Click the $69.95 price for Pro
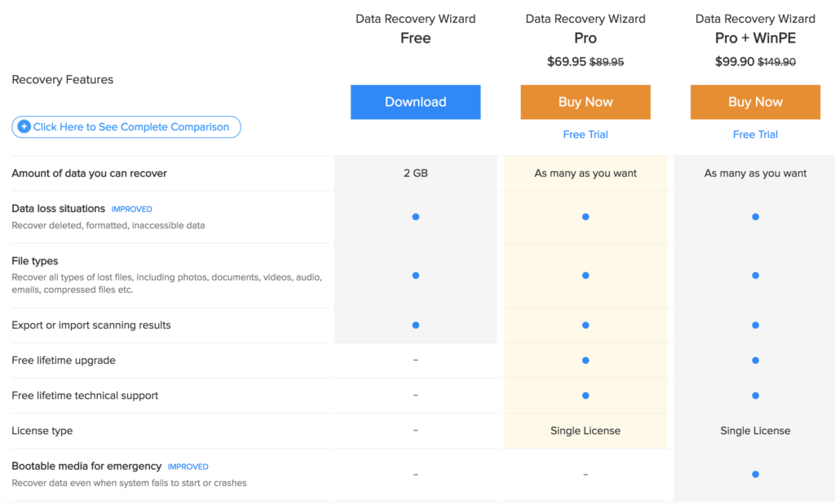 566,61
